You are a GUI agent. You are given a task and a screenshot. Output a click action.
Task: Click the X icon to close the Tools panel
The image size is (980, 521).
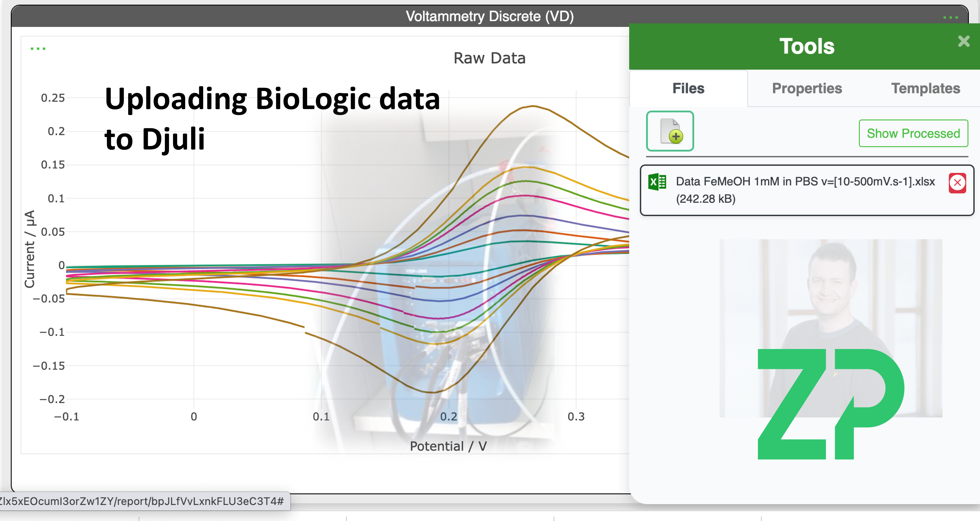[964, 42]
